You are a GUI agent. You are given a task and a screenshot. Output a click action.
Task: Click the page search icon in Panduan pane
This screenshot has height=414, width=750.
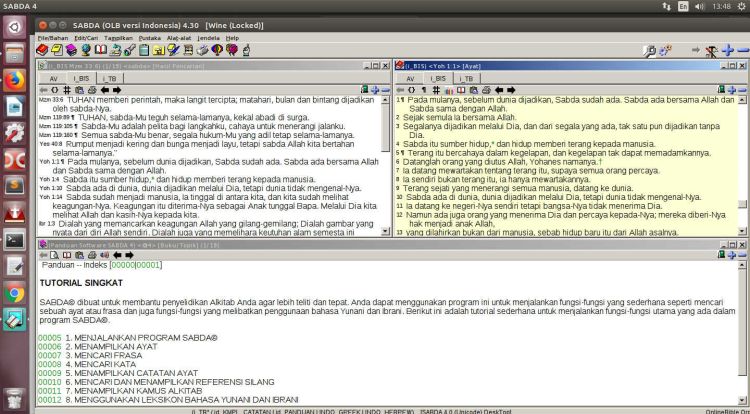click(55, 255)
